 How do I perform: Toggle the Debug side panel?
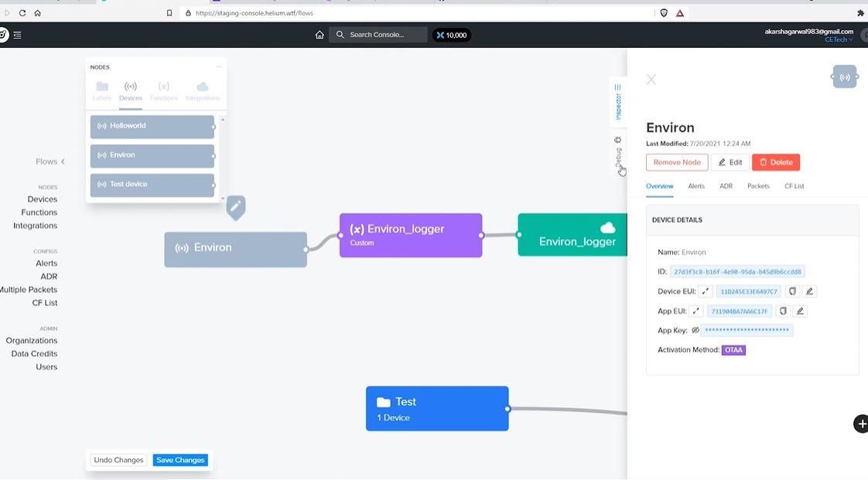[618, 152]
